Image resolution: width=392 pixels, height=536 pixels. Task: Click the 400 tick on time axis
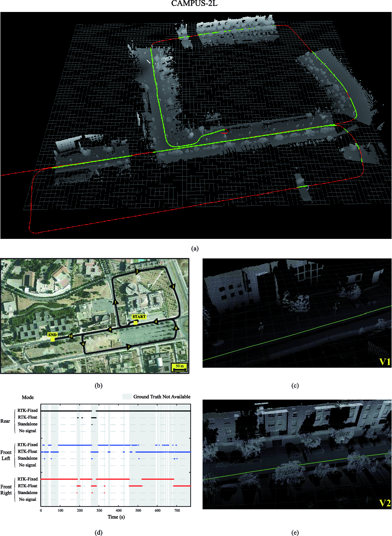(119, 510)
